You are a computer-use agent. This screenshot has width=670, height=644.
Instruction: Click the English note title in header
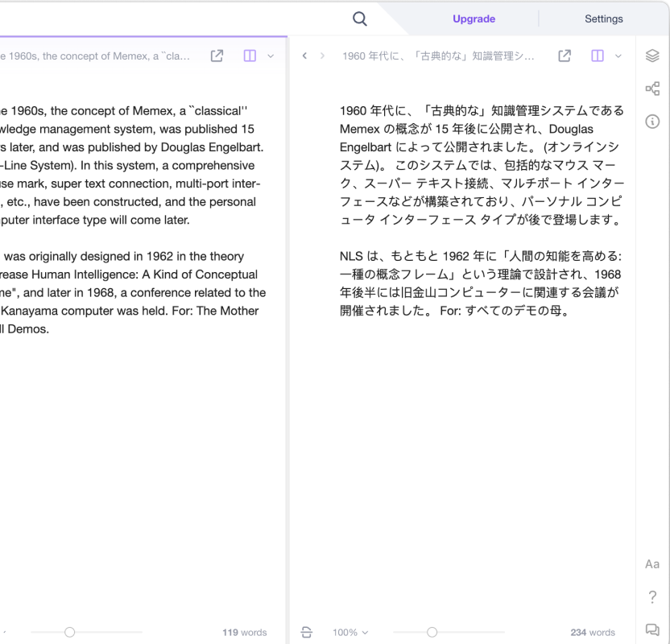click(x=95, y=56)
